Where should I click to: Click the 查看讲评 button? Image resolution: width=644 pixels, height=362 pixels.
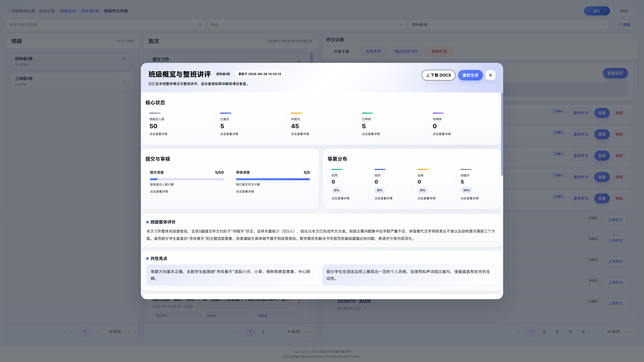click(x=615, y=73)
